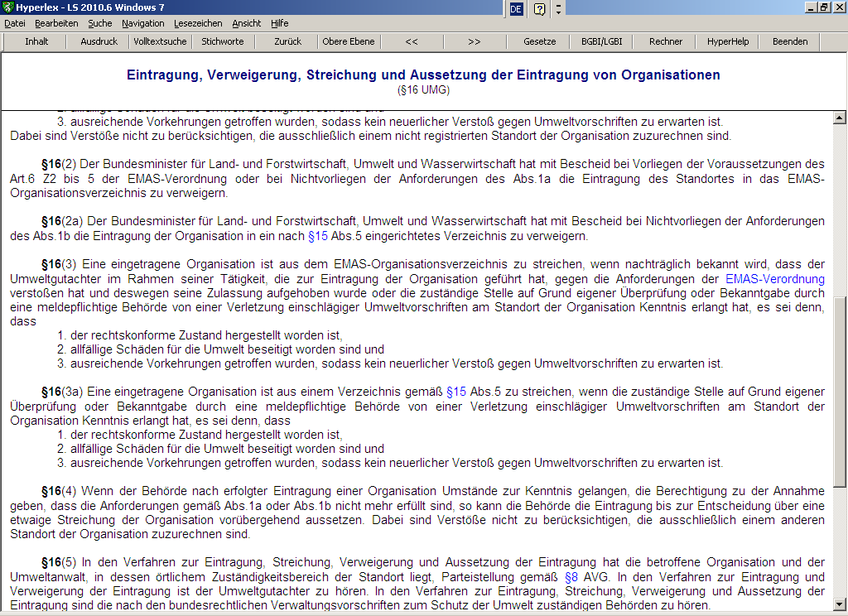Click the DE language indicator
Viewport: 848px width, 616px height.
pos(516,8)
